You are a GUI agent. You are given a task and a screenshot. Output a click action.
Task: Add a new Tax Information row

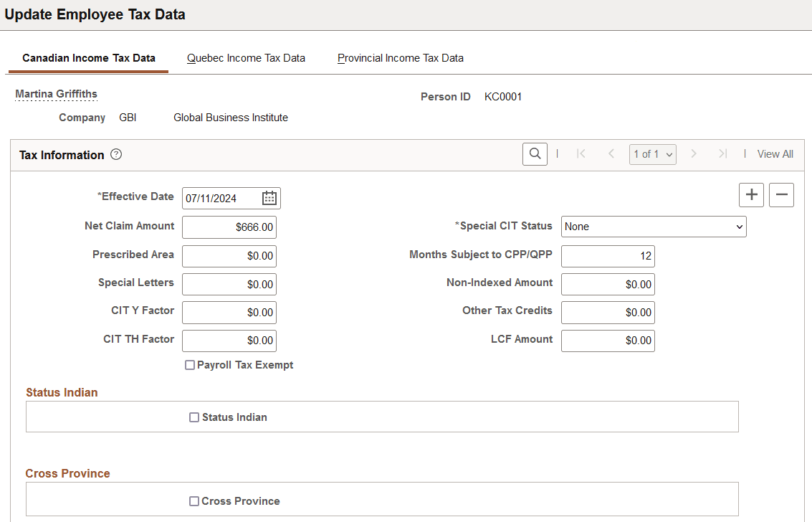[751, 194]
